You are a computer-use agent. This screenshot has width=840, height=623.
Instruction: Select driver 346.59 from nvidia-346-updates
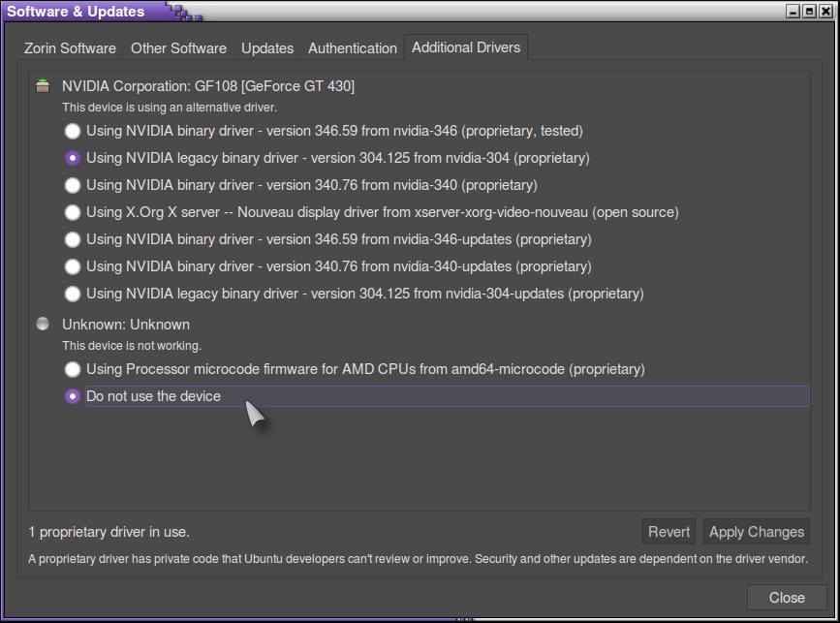click(73, 239)
